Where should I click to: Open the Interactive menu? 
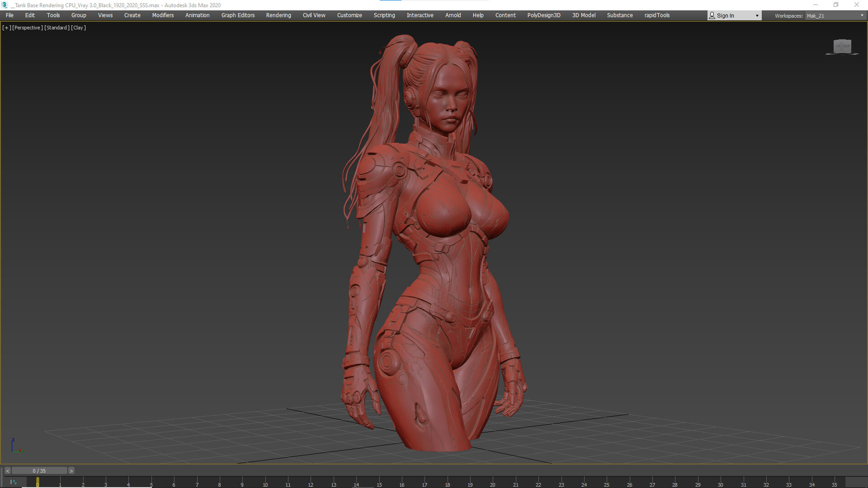point(420,15)
